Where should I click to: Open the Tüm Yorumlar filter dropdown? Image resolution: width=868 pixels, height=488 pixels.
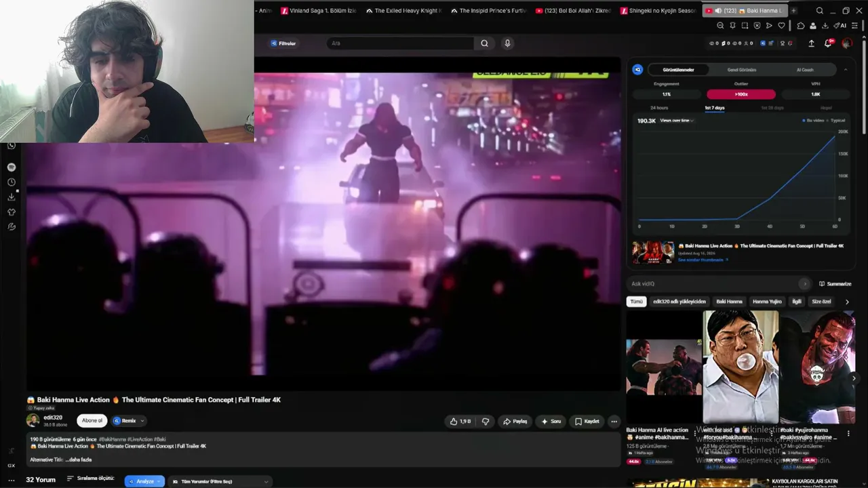(219, 481)
